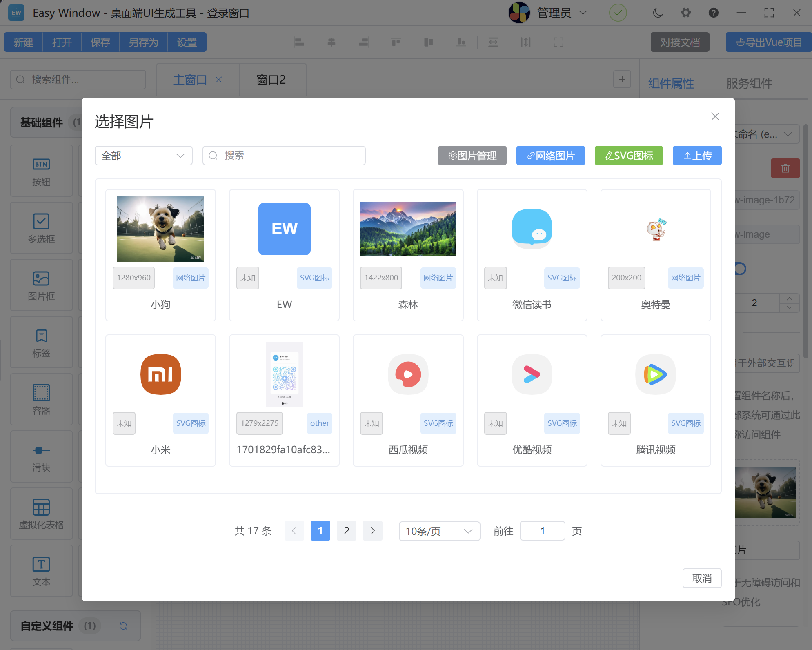The image size is (812, 650).
Task: Click the 保存 menu button
Action: click(x=100, y=42)
